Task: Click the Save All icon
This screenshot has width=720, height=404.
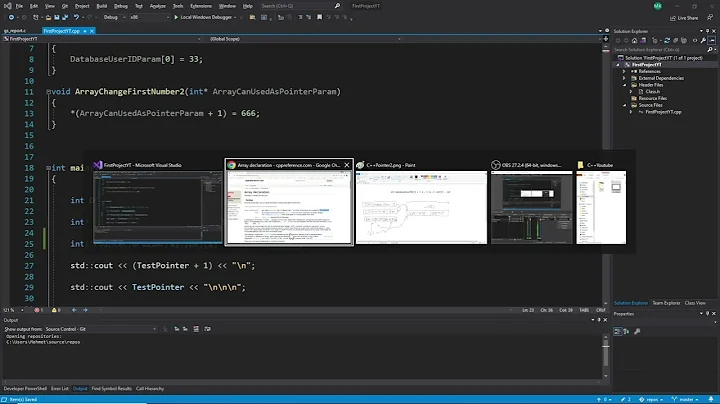Action: pyautogui.click(x=65, y=17)
